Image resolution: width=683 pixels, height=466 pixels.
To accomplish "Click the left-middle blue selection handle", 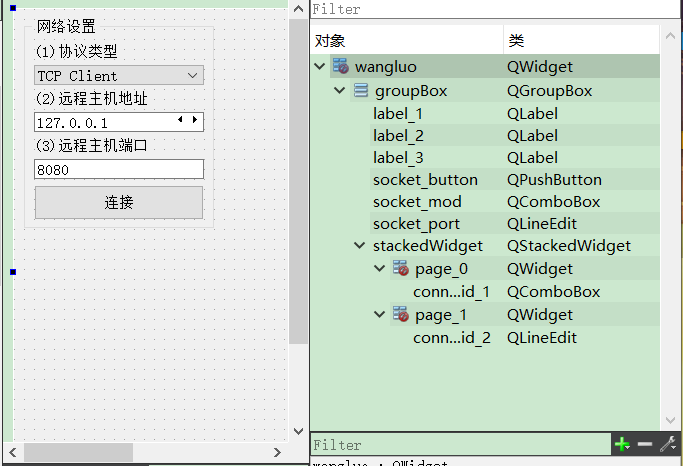I will pyautogui.click(x=13, y=272).
